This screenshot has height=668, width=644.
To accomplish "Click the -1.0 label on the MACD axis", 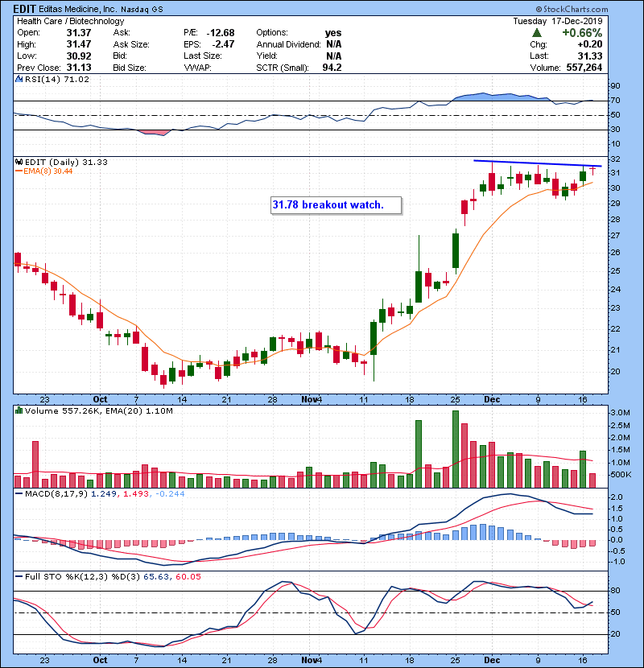I will click(617, 562).
